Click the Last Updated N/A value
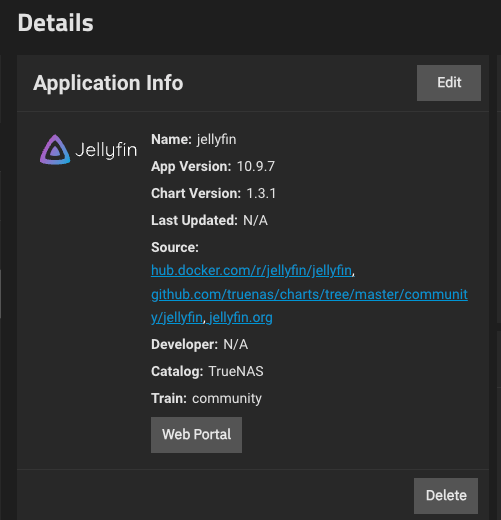 click(255, 220)
